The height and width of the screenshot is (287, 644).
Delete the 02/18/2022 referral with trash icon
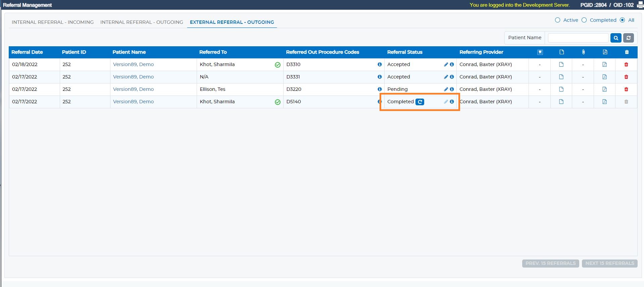point(626,64)
